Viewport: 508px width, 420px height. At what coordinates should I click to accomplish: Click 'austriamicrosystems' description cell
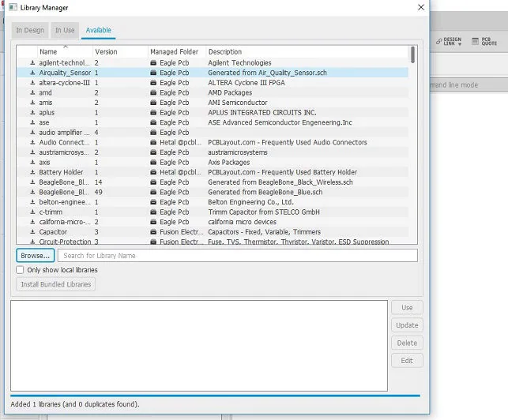(238, 152)
